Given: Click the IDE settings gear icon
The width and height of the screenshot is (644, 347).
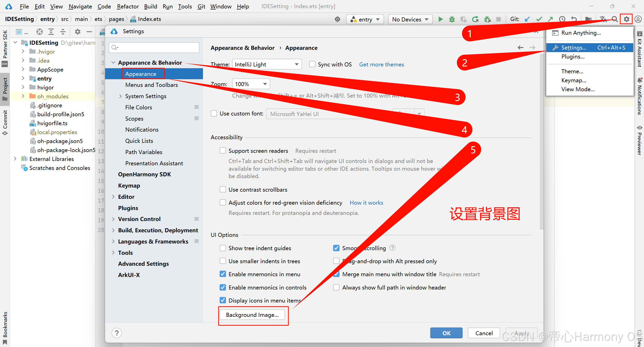Looking at the screenshot, I should click(626, 19).
